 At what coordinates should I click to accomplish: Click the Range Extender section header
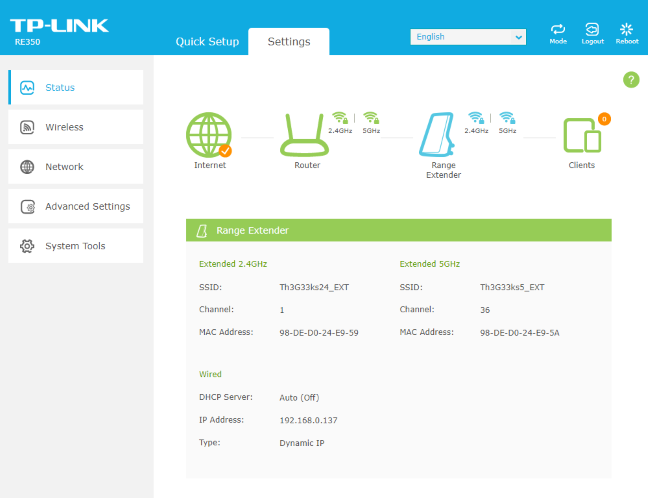[x=399, y=230]
